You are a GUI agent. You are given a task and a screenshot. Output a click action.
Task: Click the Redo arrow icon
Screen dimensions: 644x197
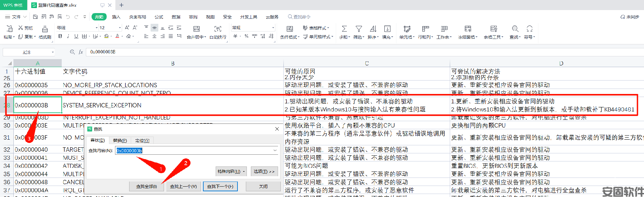tap(76, 17)
